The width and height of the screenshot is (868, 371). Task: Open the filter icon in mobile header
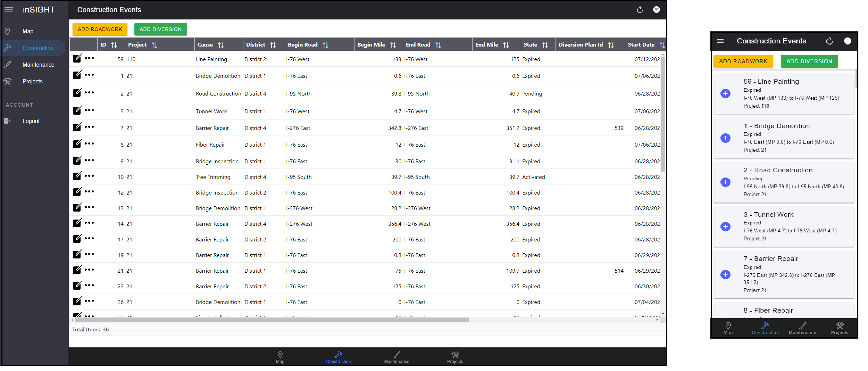click(x=848, y=41)
